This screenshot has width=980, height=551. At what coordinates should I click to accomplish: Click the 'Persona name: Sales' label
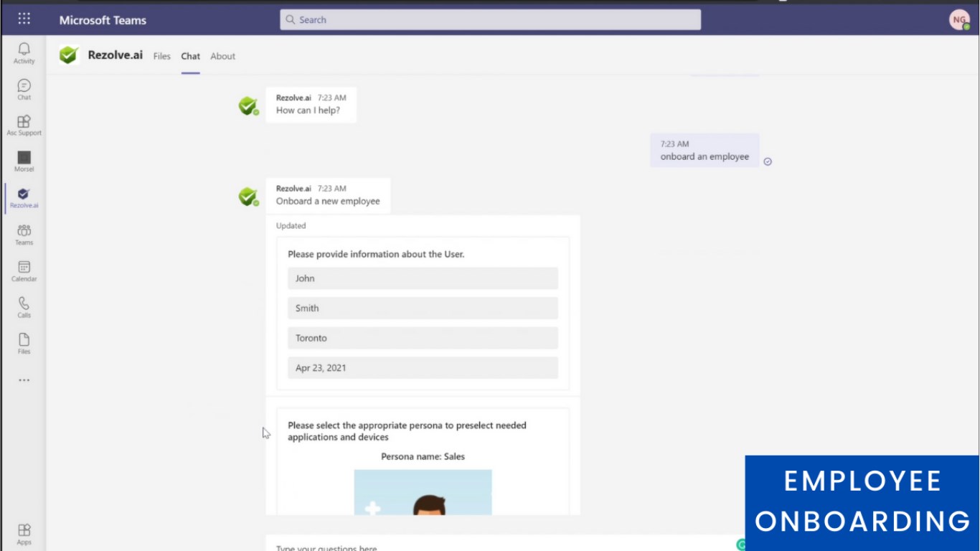pyautogui.click(x=423, y=456)
